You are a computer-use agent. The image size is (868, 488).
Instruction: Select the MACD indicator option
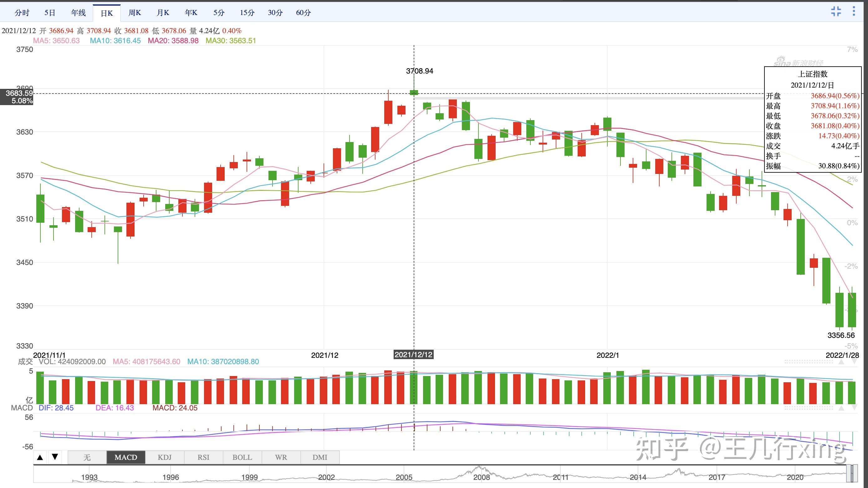tap(126, 457)
